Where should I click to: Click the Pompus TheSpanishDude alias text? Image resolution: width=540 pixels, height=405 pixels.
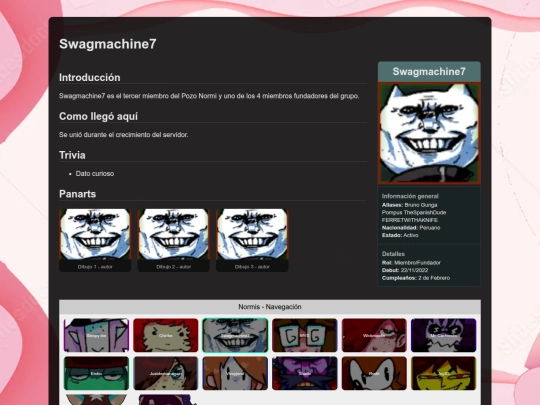coord(414,212)
